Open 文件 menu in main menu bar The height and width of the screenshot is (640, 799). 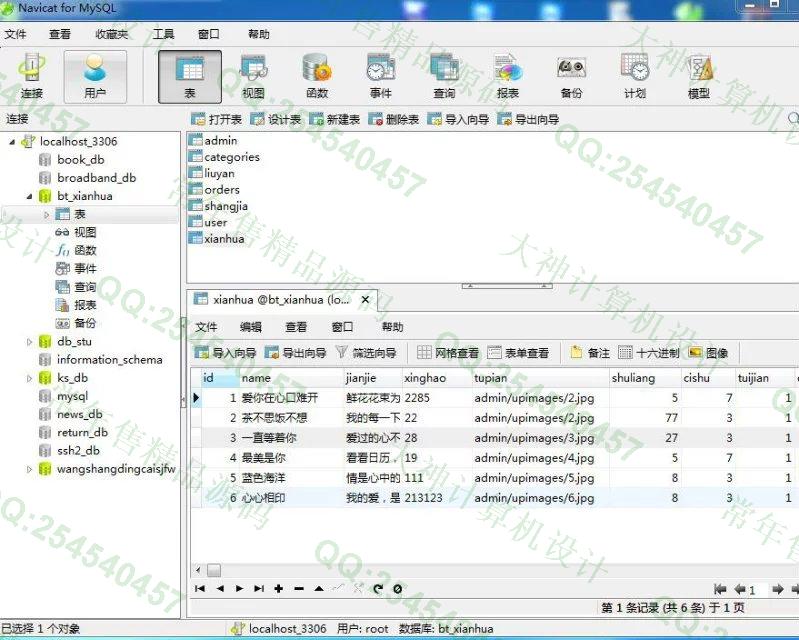15,34
